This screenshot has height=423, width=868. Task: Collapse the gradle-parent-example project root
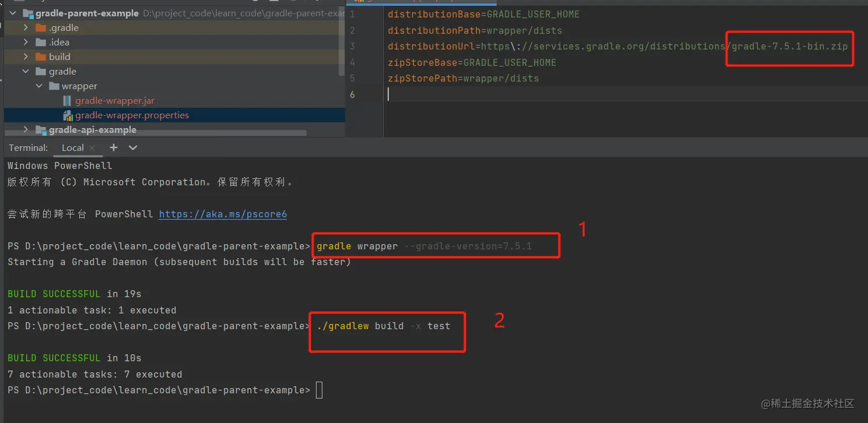pos(13,13)
